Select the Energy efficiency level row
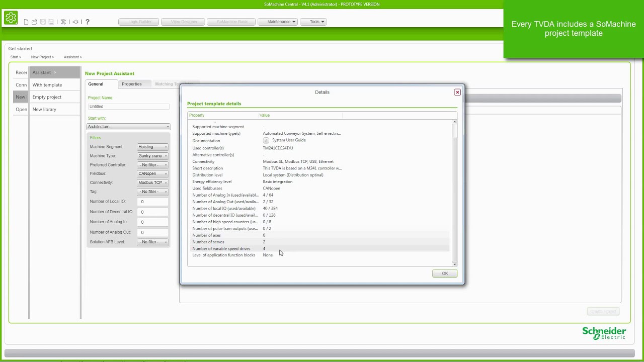The width and height of the screenshot is (644, 362). (320, 182)
